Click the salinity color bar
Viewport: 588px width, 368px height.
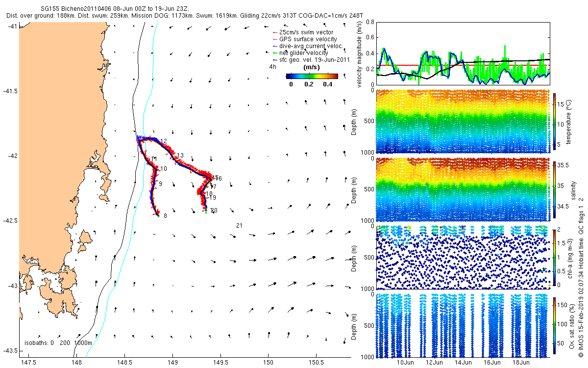tap(555, 190)
